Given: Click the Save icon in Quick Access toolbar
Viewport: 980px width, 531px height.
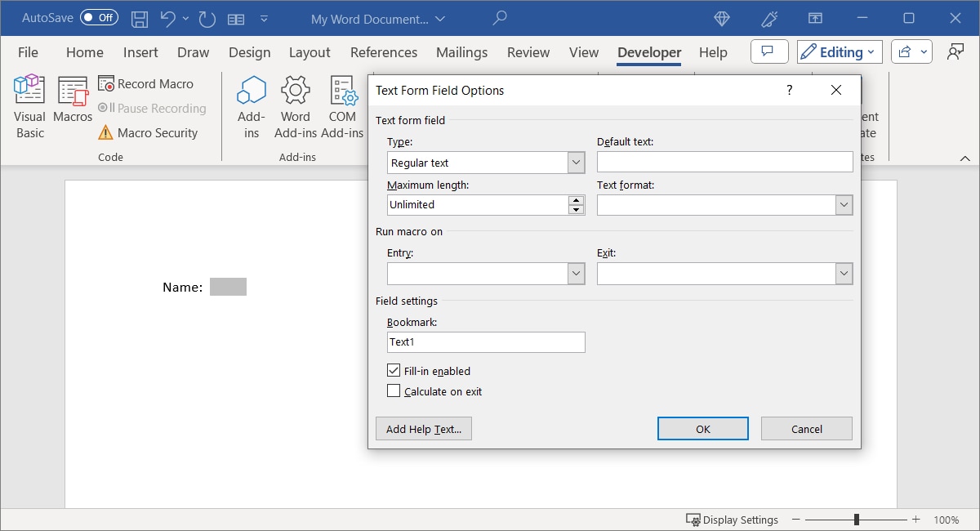Looking at the screenshot, I should [x=139, y=18].
